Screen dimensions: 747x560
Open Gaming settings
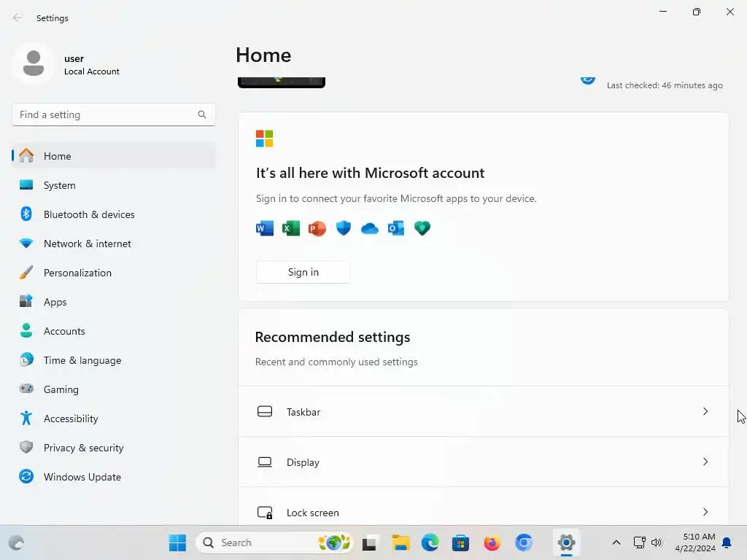click(114, 389)
